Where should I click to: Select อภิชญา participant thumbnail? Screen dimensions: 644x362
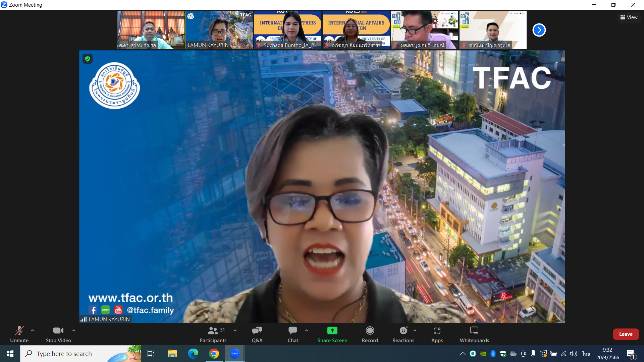pyautogui.click(x=356, y=30)
